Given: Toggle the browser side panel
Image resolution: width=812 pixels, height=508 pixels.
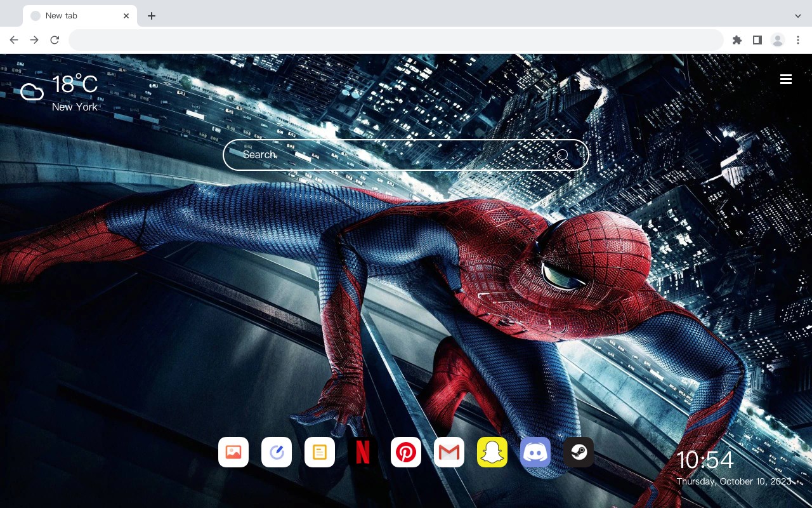Looking at the screenshot, I should point(757,40).
